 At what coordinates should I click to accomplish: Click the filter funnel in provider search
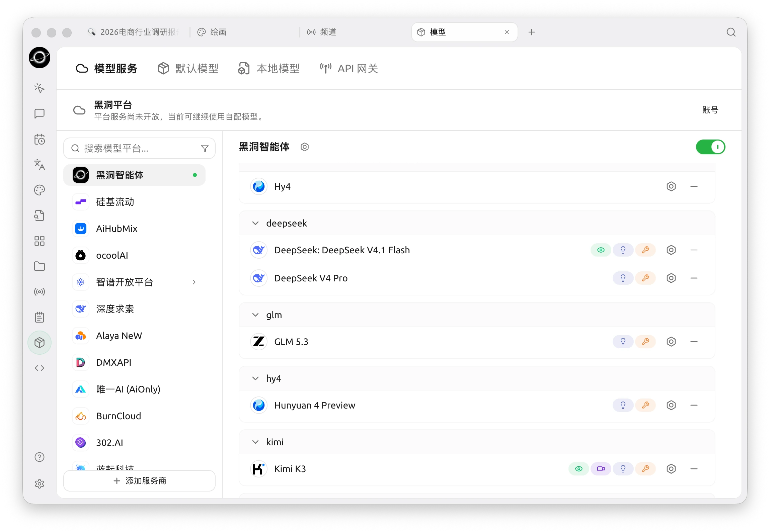[x=205, y=148]
